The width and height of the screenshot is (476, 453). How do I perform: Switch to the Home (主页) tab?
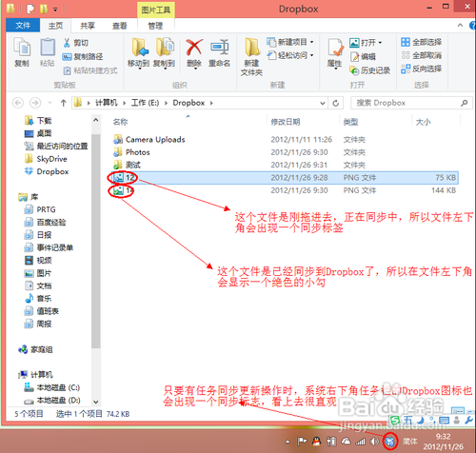point(55,26)
